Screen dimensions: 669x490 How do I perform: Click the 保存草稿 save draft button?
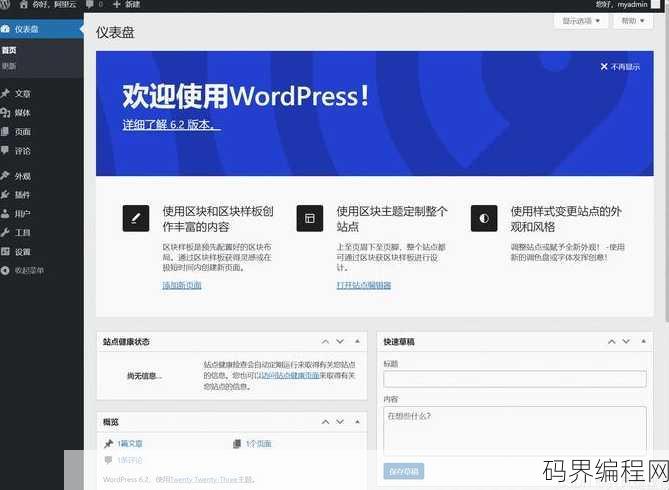(x=404, y=471)
